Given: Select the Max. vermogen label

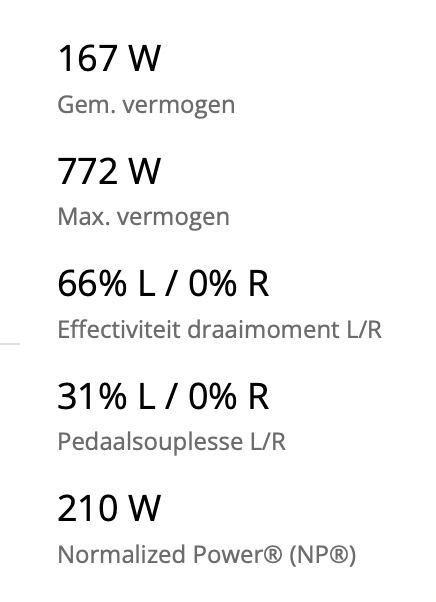Looking at the screenshot, I should [x=144, y=217].
